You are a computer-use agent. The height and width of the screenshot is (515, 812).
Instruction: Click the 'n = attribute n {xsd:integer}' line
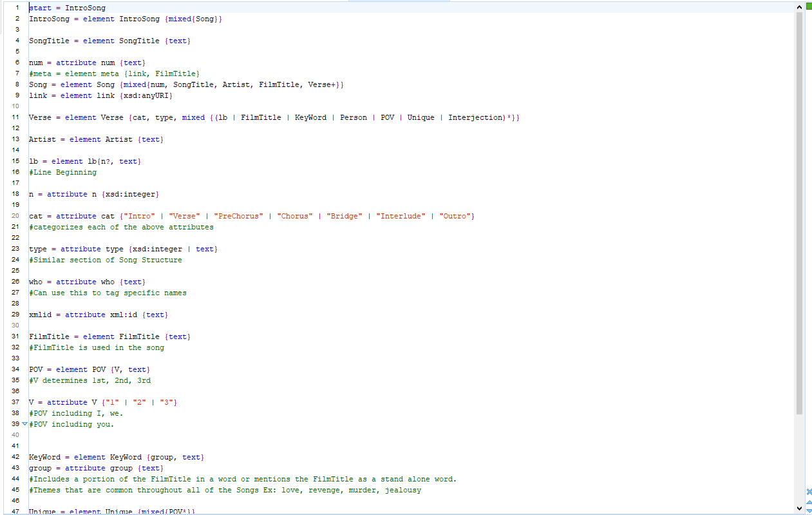94,194
